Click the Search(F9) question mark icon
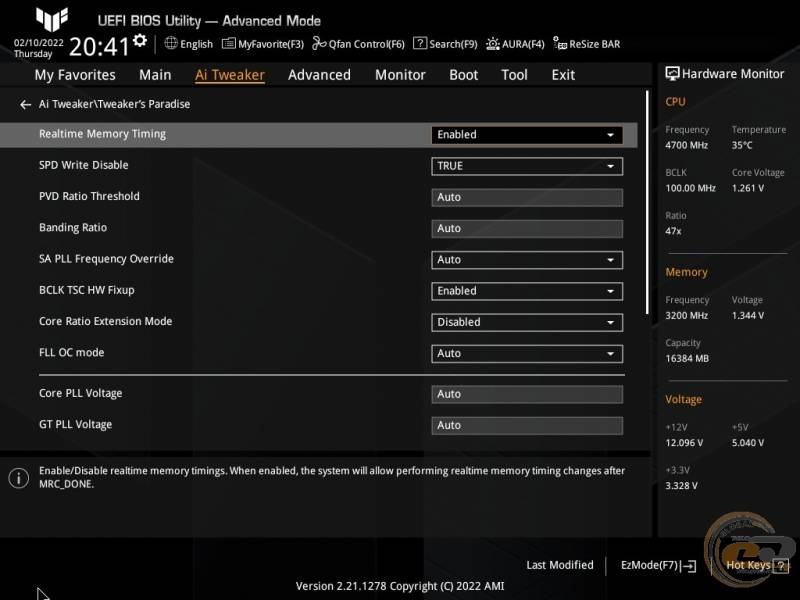 (x=419, y=43)
